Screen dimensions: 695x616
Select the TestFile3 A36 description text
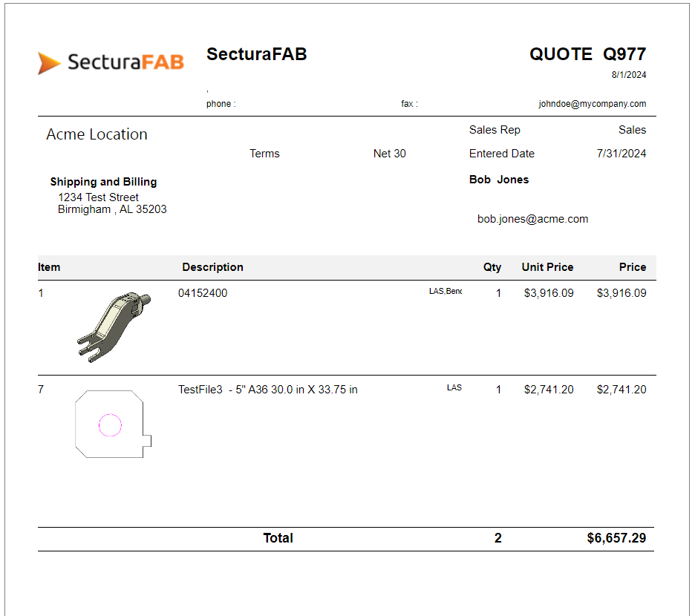(x=267, y=390)
